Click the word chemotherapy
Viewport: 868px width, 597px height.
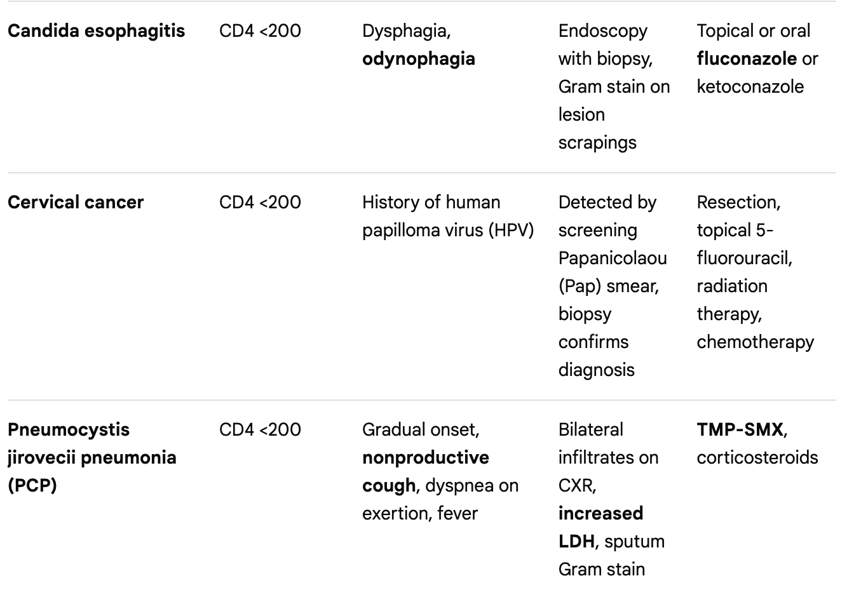[755, 342]
